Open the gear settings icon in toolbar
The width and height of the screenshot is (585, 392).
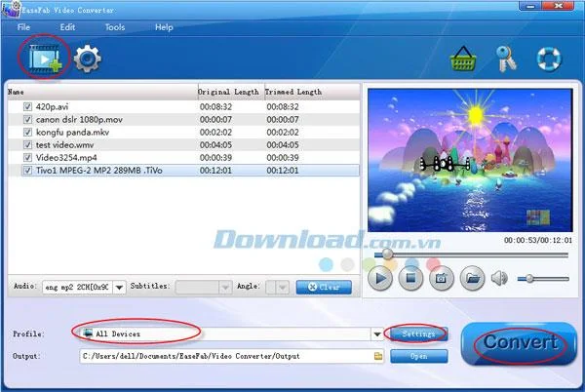tap(88, 59)
